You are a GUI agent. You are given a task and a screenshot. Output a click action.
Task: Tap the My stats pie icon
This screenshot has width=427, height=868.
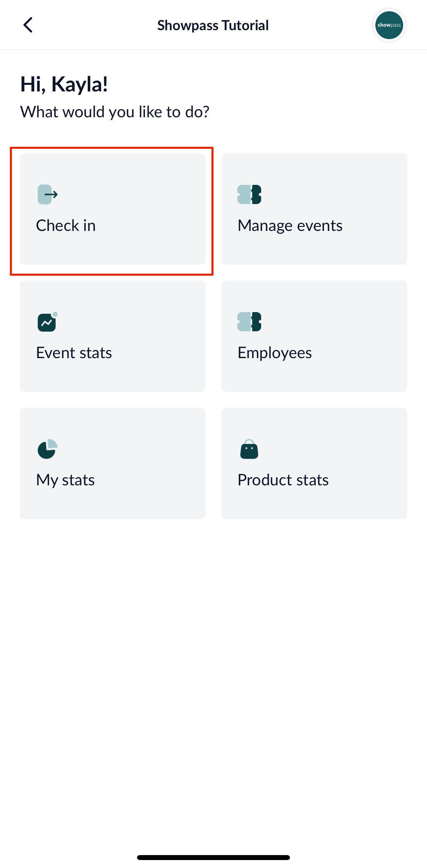(47, 449)
